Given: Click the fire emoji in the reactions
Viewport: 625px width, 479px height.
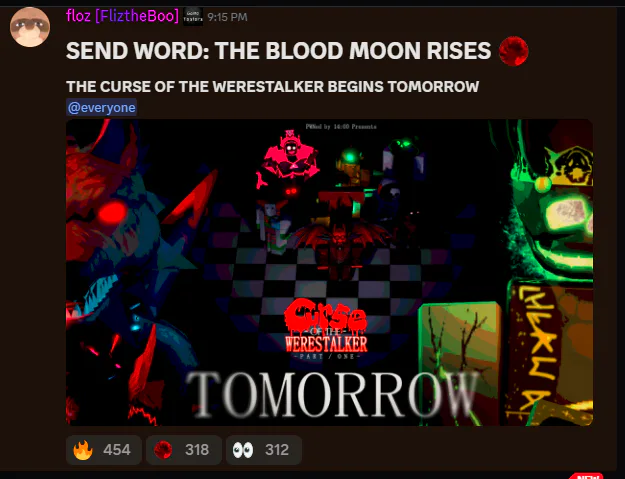Looking at the screenshot, I should coord(83,450).
